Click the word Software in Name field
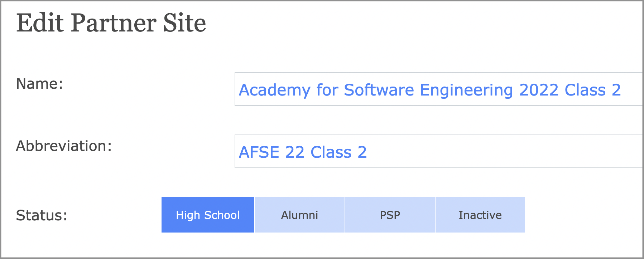644x259 pixels. point(379,90)
